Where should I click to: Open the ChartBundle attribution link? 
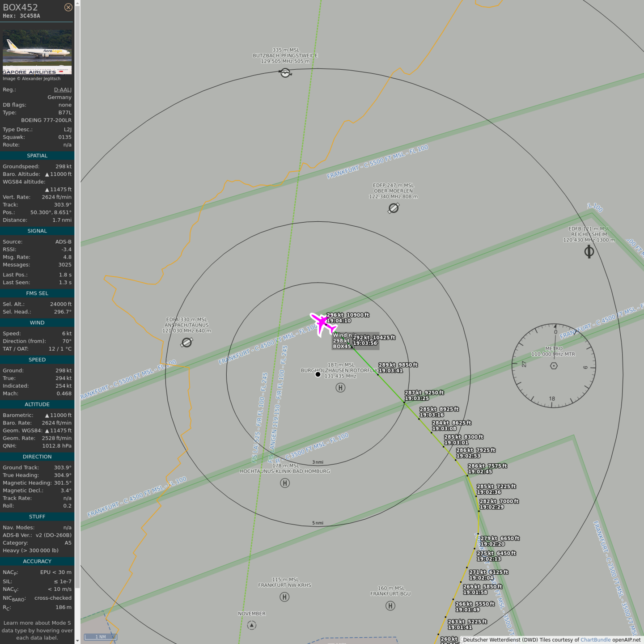click(595, 640)
